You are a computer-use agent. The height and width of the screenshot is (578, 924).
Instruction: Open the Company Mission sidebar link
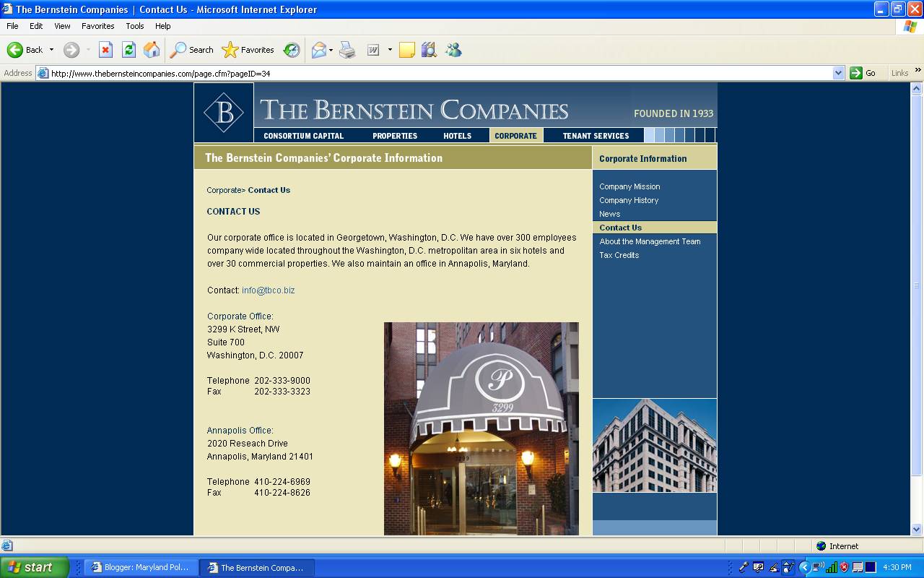(x=629, y=186)
